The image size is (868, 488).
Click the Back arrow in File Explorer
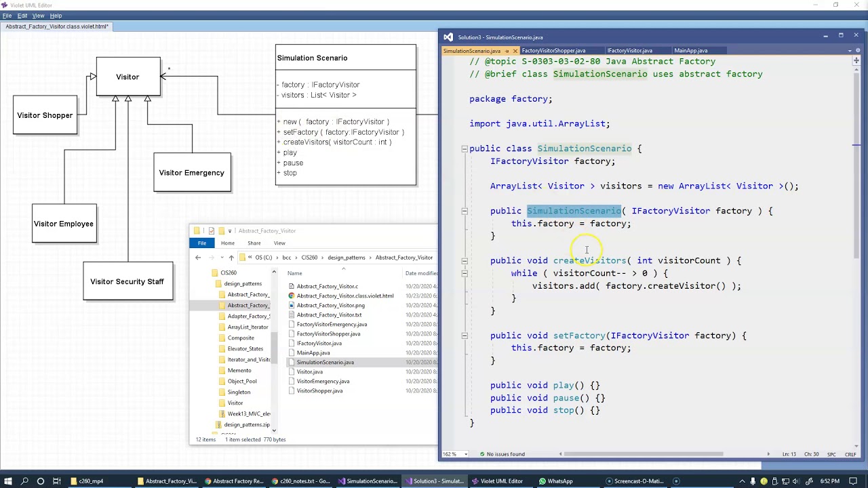pos(198,258)
